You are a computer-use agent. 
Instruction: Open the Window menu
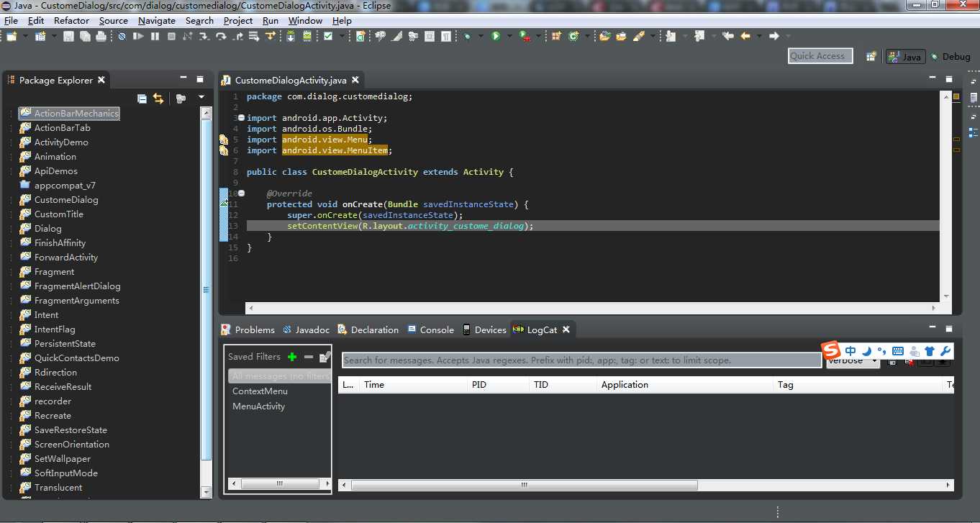[x=306, y=20]
